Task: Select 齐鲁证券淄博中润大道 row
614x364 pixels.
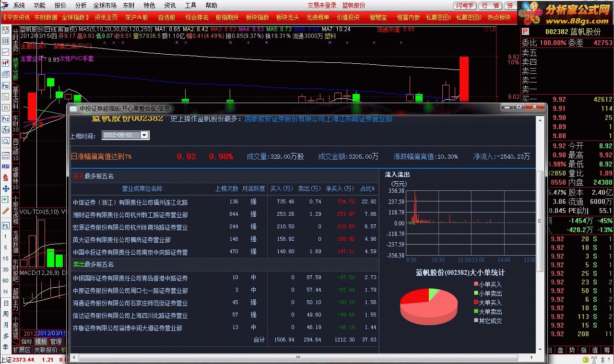Action: pos(224,328)
